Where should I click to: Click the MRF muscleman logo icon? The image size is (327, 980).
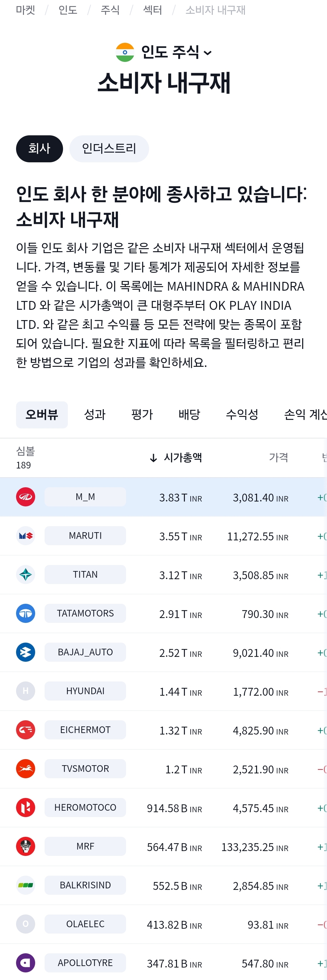[x=25, y=847]
